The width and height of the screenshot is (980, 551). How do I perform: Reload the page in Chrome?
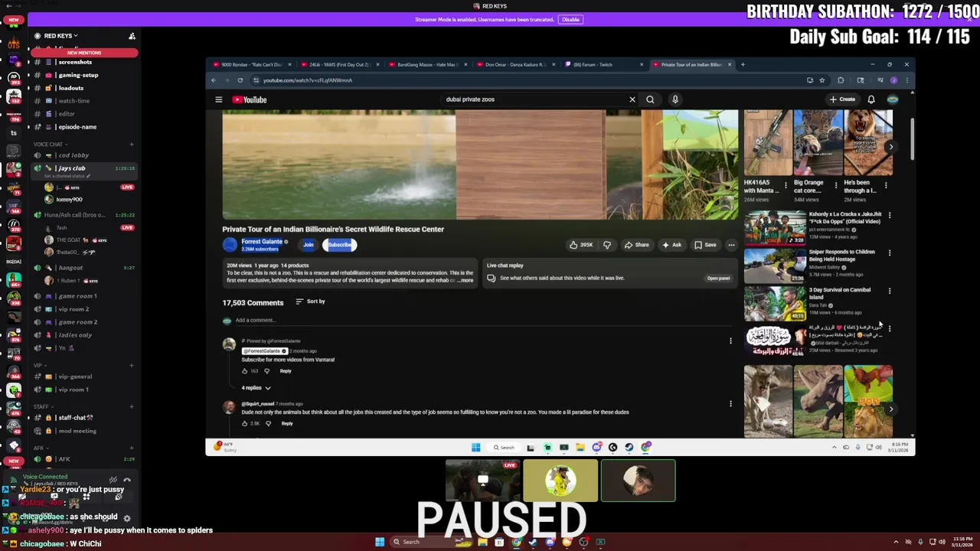point(240,80)
